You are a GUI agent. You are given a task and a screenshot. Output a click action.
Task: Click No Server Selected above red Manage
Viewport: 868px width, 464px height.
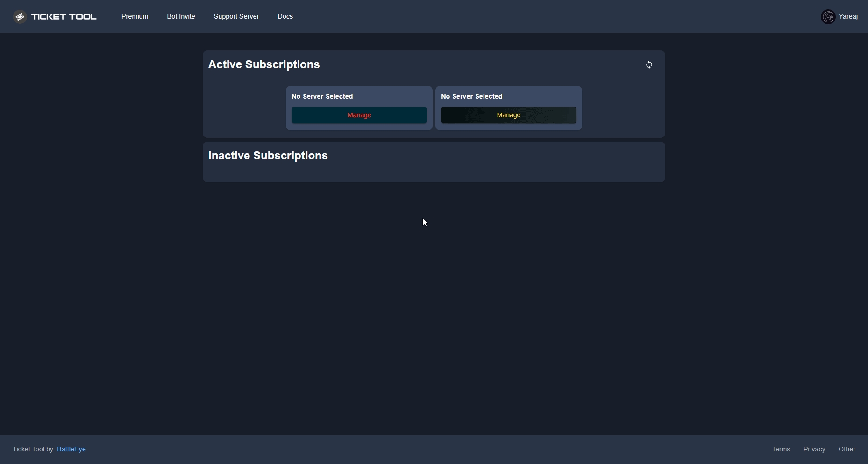322,96
